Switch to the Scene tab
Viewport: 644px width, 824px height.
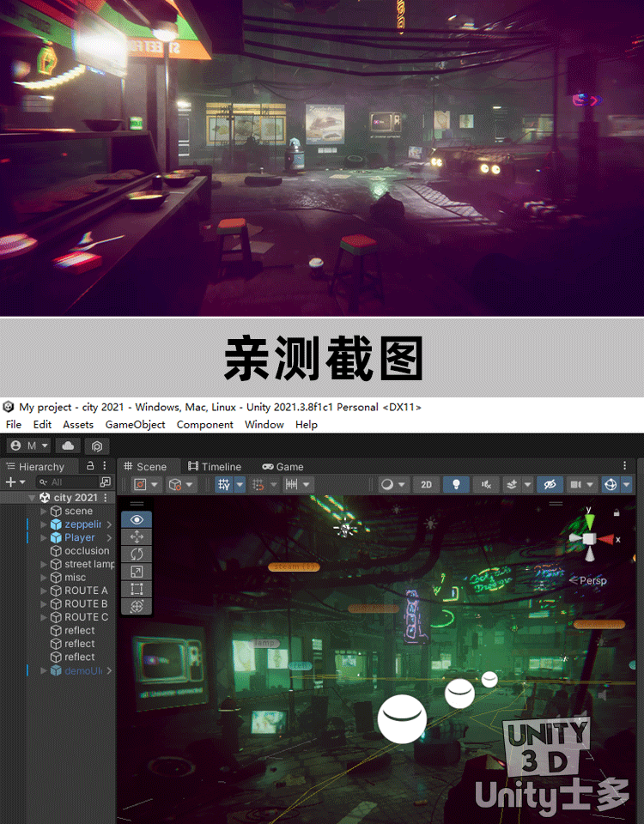(146, 467)
